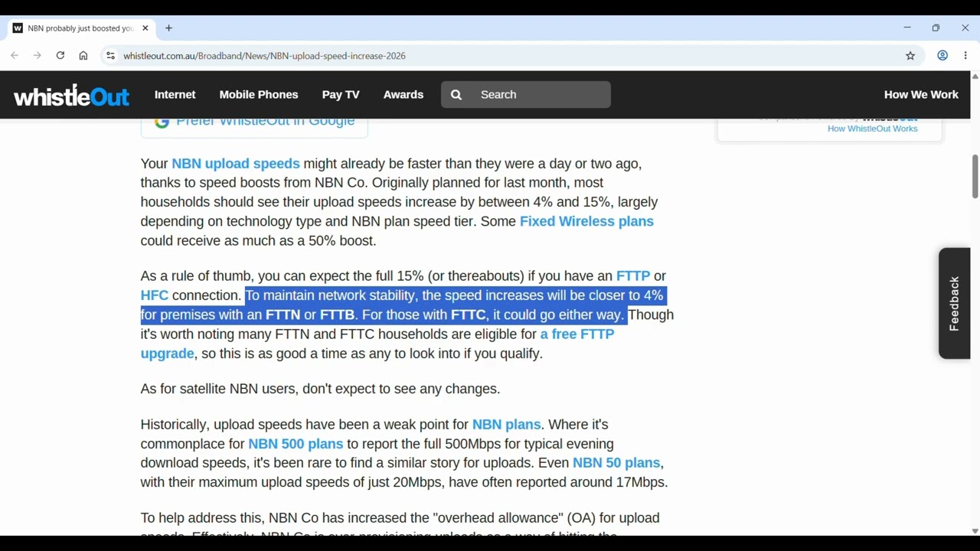Click the address bar URL
Viewport: 980px width, 551px height.
pyautogui.click(x=265, y=56)
